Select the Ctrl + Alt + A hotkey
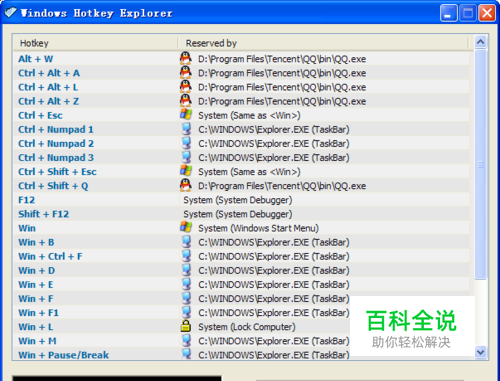Viewport: 500px width, 381px height. (x=49, y=73)
